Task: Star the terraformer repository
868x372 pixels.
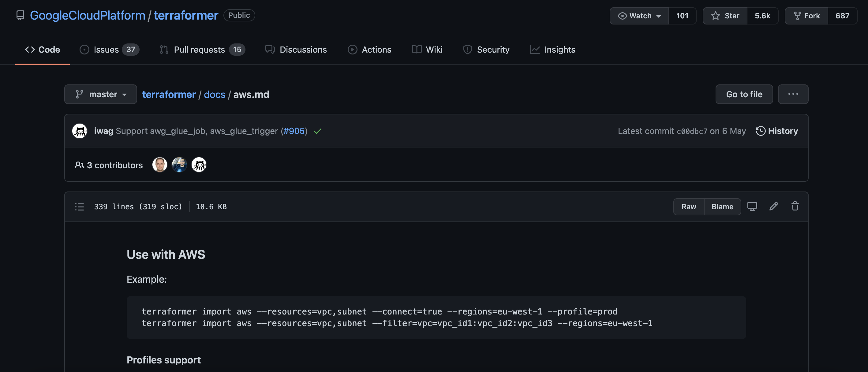Action: pos(725,16)
